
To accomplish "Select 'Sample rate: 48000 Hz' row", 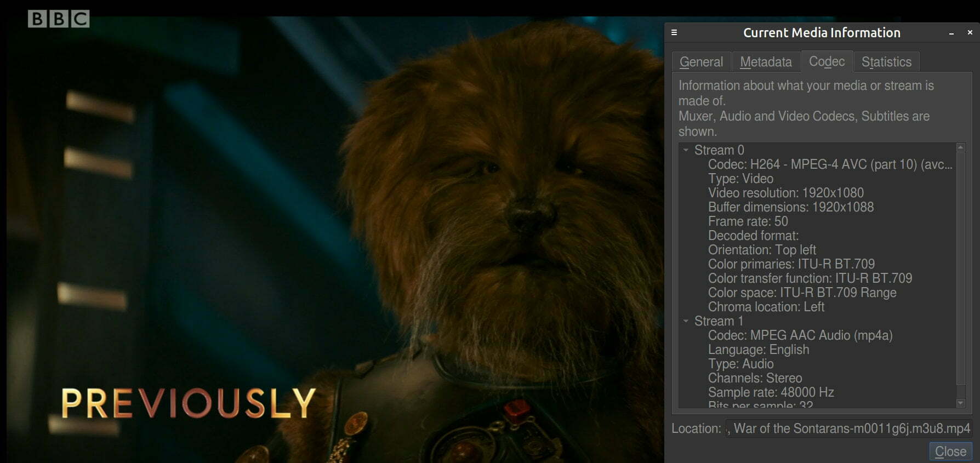I will coord(817,392).
